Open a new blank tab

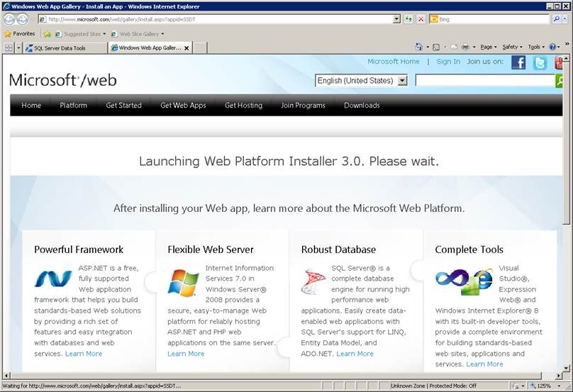click(x=200, y=48)
